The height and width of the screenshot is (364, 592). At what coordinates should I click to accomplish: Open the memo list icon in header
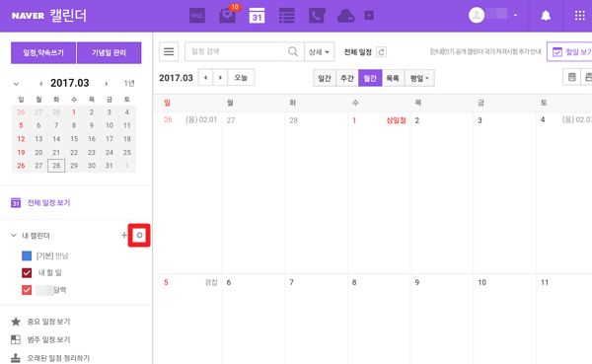coord(287,16)
